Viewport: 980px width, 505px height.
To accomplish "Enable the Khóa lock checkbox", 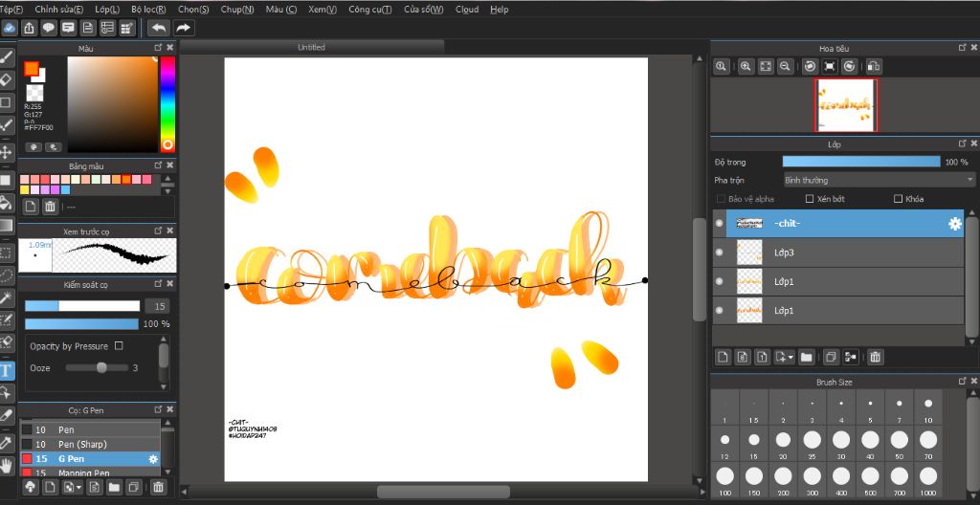I will click(x=898, y=199).
